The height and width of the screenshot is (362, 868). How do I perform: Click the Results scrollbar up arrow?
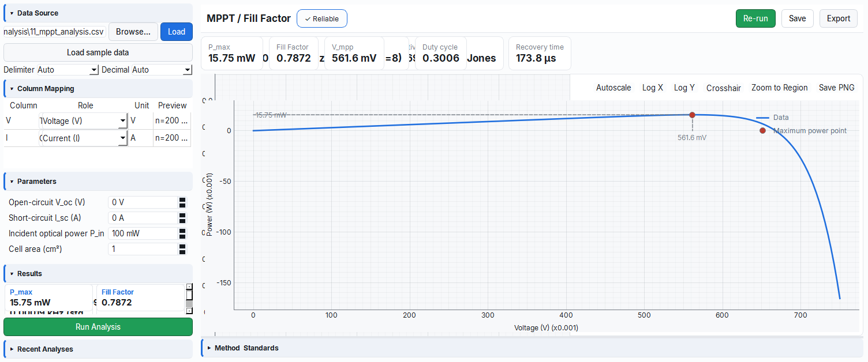[189, 286]
